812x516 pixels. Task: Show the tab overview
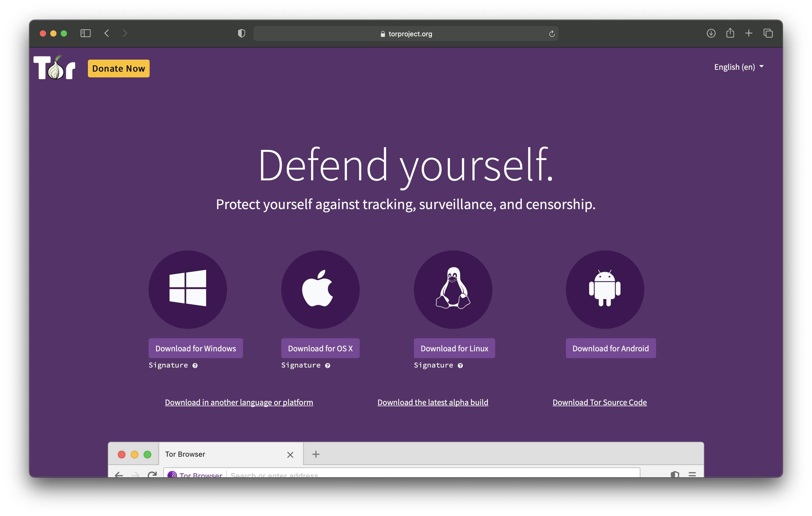click(x=768, y=33)
